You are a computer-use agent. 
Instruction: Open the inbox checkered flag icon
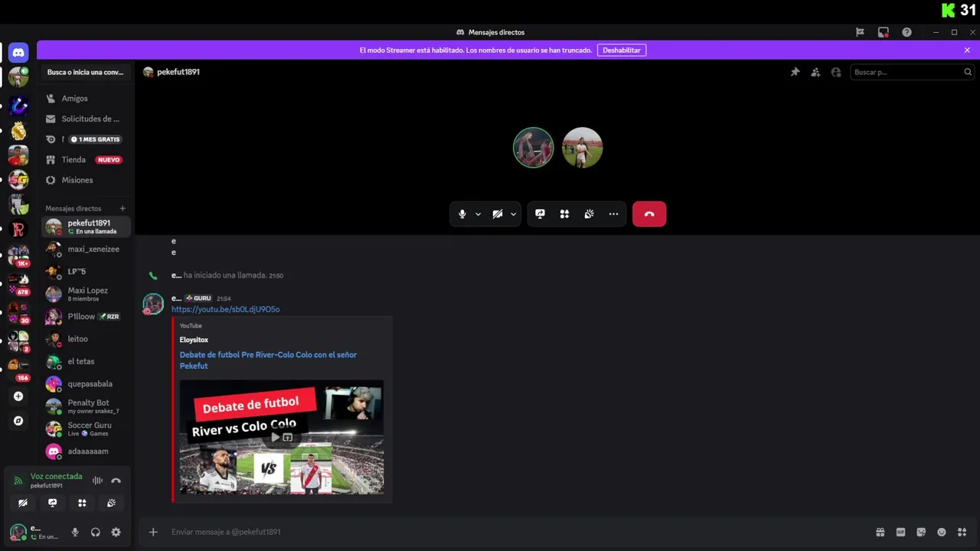click(860, 32)
